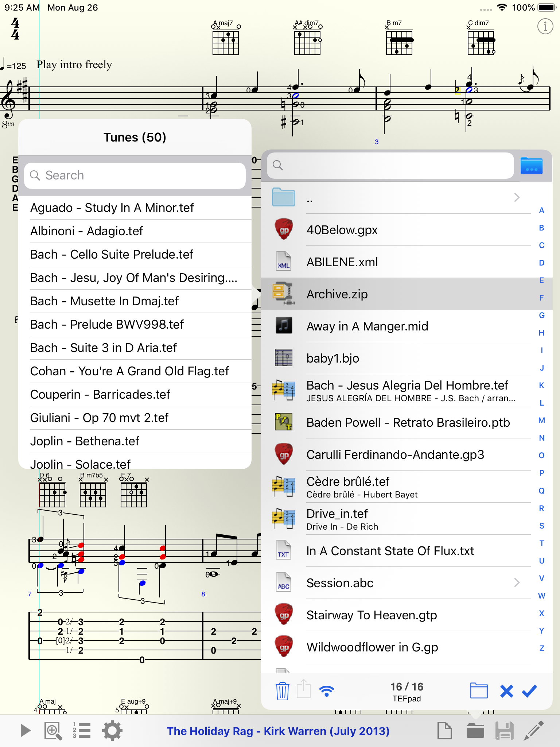Tap the play button in bottom toolbar

pos(25,731)
